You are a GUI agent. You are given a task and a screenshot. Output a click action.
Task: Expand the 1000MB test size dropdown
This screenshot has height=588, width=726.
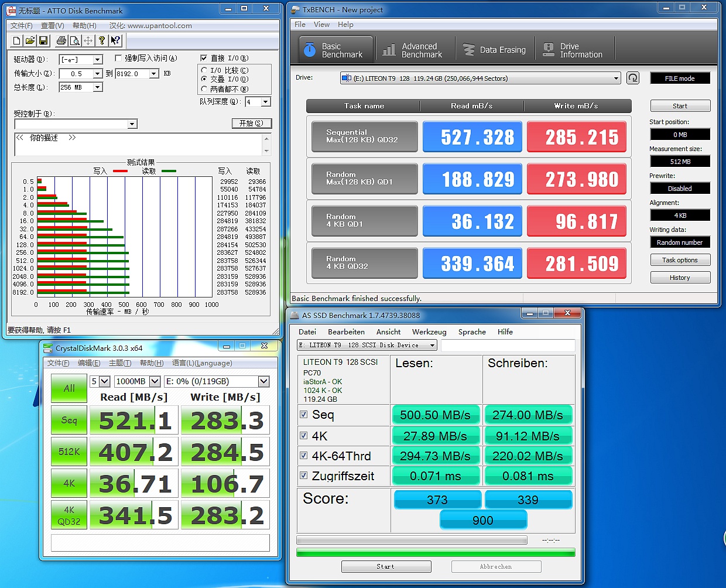pos(155,381)
